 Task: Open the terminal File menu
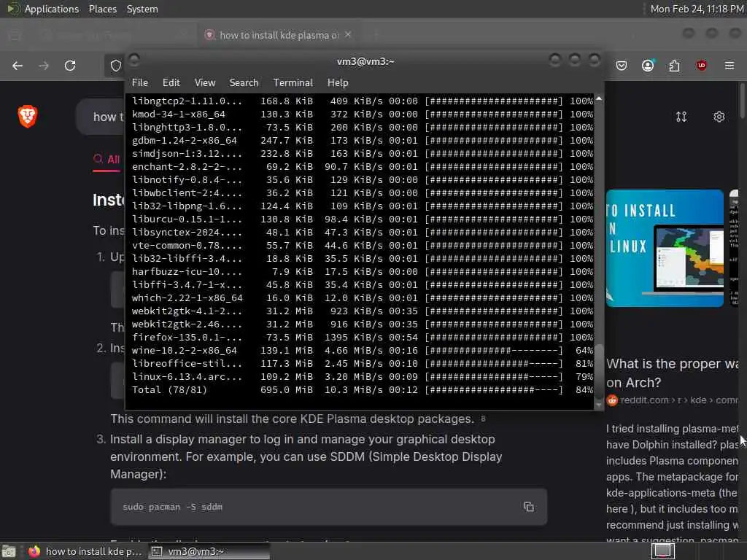[x=139, y=83]
